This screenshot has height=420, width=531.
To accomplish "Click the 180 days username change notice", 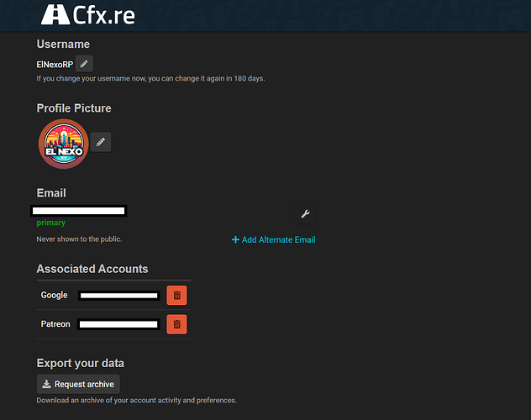I will 150,78.
